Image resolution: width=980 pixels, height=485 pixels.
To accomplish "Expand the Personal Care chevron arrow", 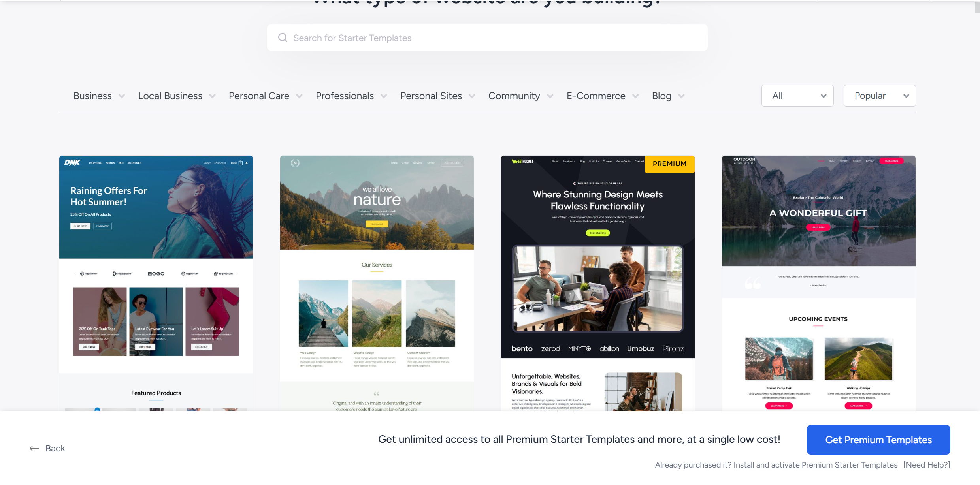I will pyautogui.click(x=299, y=96).
